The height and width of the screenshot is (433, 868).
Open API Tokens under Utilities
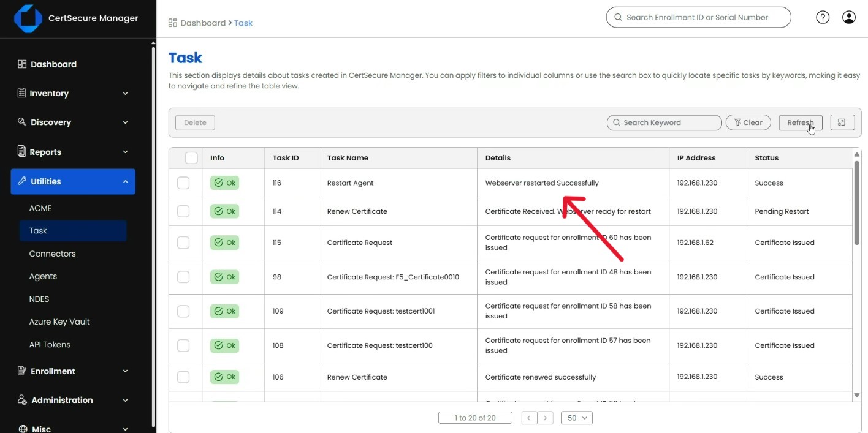point(50,344)
